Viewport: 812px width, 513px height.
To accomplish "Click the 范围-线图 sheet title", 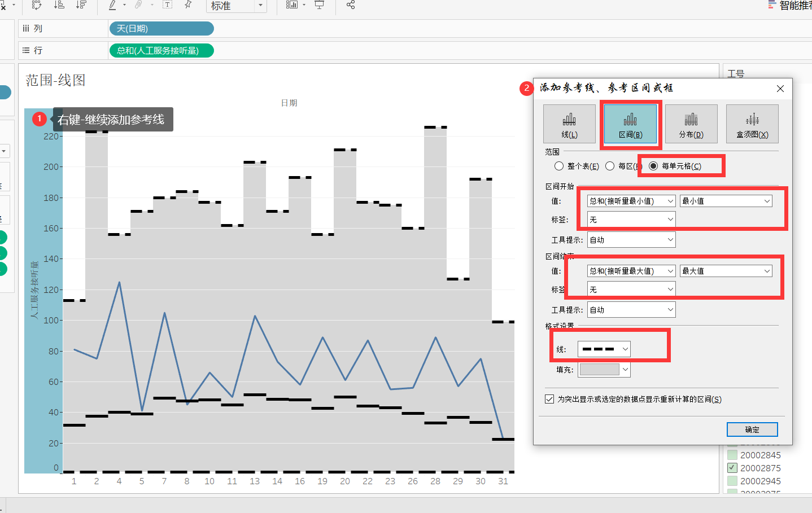I will (x=55, y=80).
